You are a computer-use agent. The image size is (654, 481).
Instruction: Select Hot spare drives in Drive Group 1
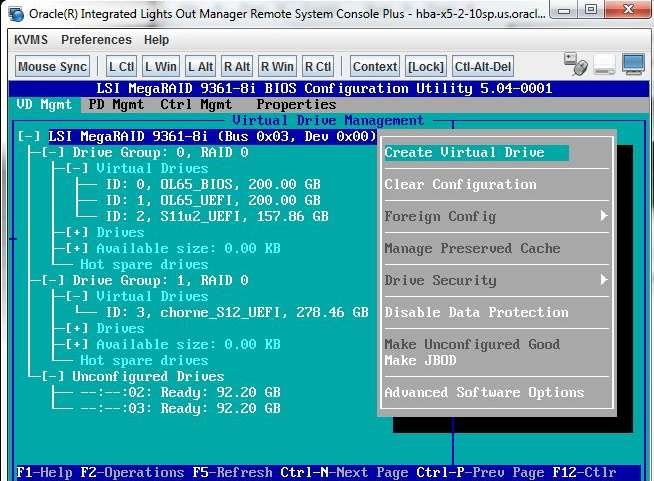[144, 360]
